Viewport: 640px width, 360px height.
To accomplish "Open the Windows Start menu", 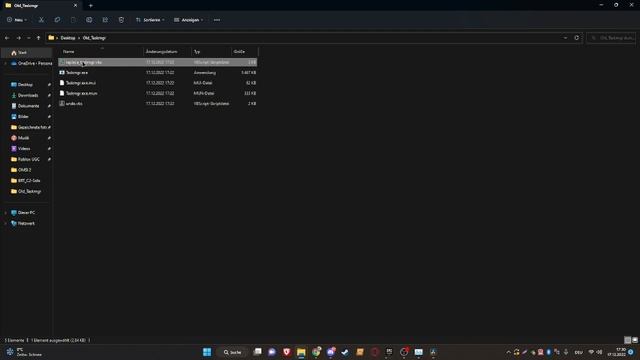I will (207, 352).
